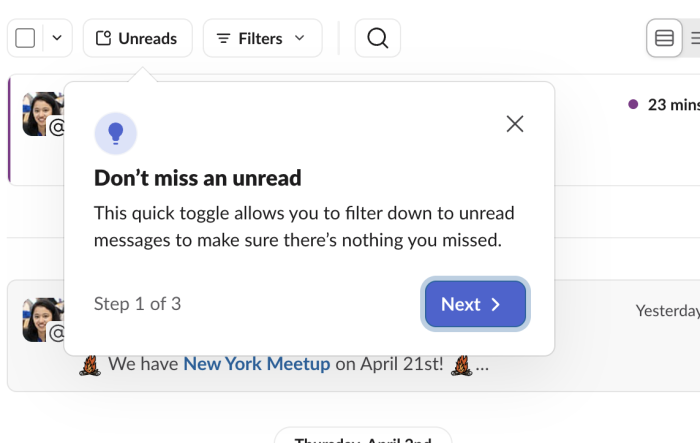
Task: Click the avatar on the Yesterday message
Action: [x=42, y=318]
